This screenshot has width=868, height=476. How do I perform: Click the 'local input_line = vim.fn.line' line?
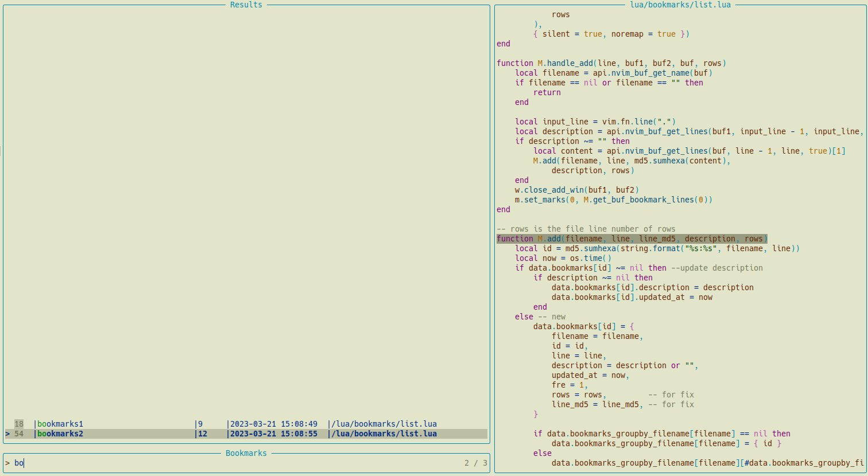[x=595, y=122]
